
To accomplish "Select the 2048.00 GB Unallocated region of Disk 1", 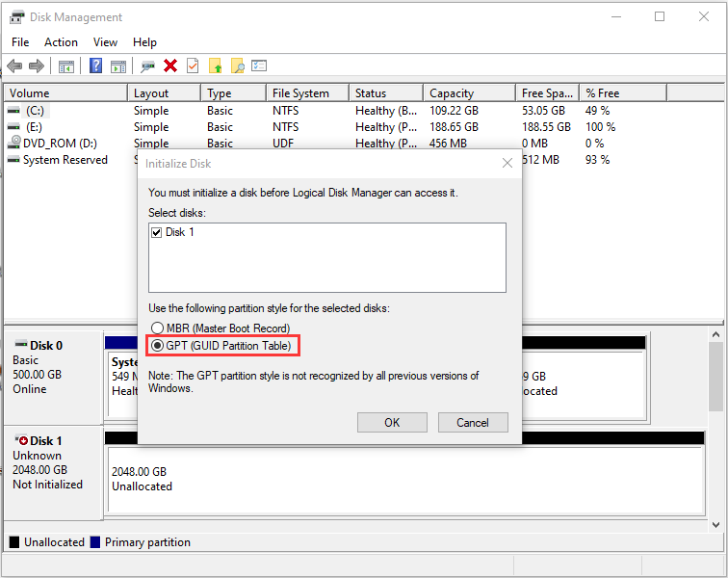I will (406, 480).
